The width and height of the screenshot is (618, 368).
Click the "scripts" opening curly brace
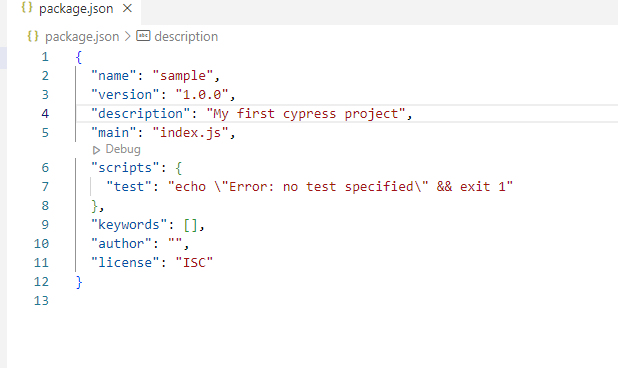tap(179, 168)
